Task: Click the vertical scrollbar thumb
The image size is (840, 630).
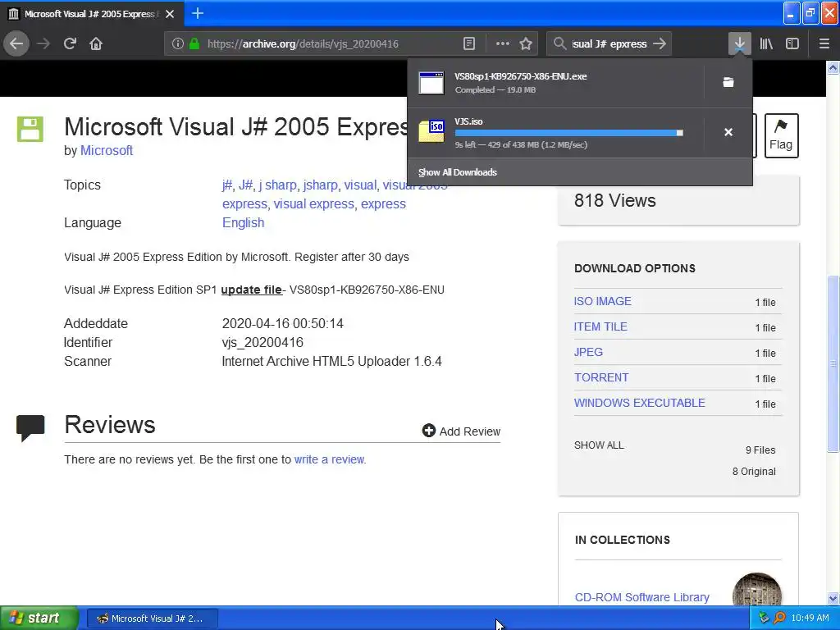Action: coord(833,364)
